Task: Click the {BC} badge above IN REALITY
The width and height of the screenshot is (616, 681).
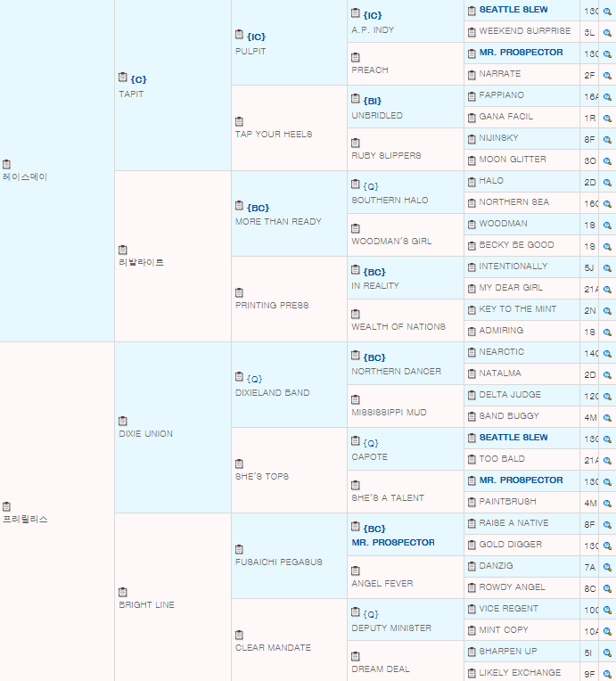Action: (x=374, y=272)
